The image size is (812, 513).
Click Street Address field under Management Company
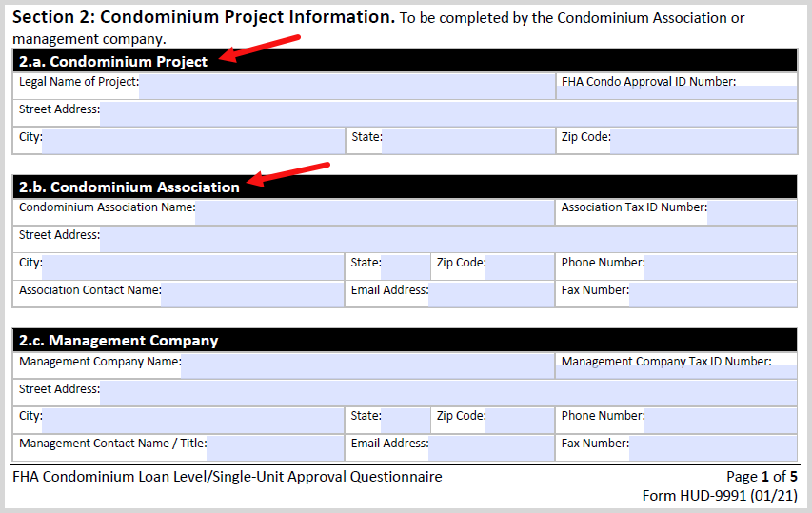(447, 392)
